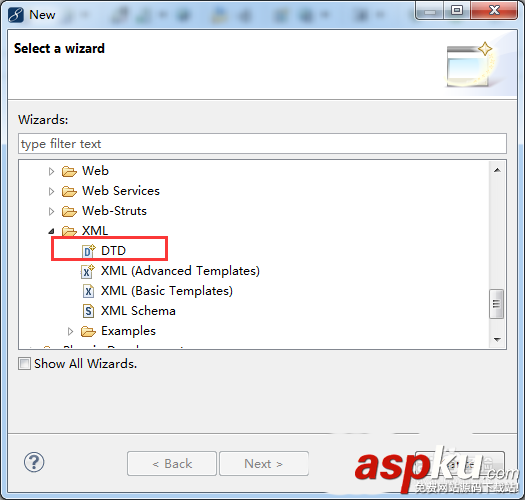Select the DTD wizard entry
The image size is (525, 500).
click(x=114, y=251)
